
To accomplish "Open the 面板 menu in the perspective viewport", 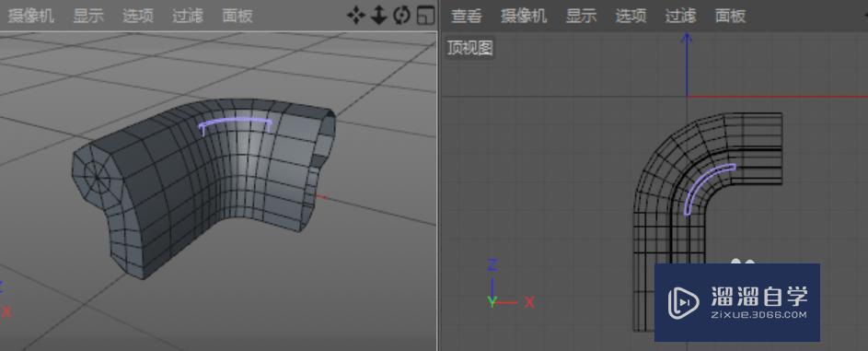I will [237, 16].
